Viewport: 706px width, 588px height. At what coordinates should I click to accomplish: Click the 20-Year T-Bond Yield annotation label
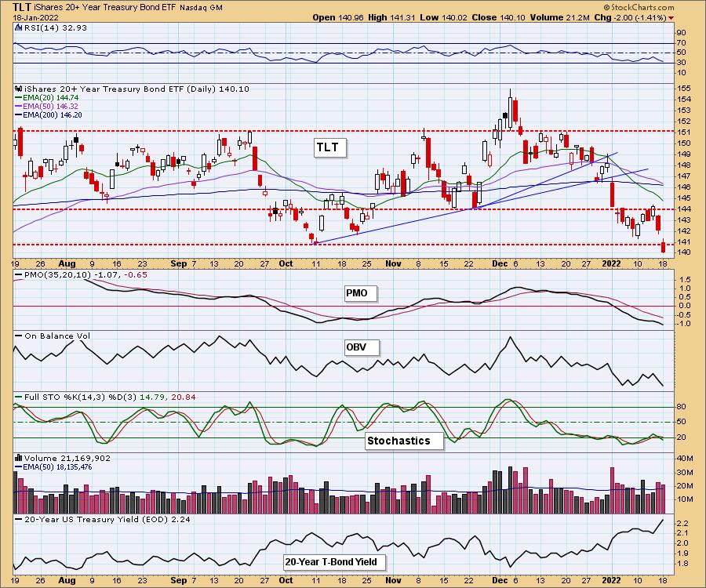(335, 562)
